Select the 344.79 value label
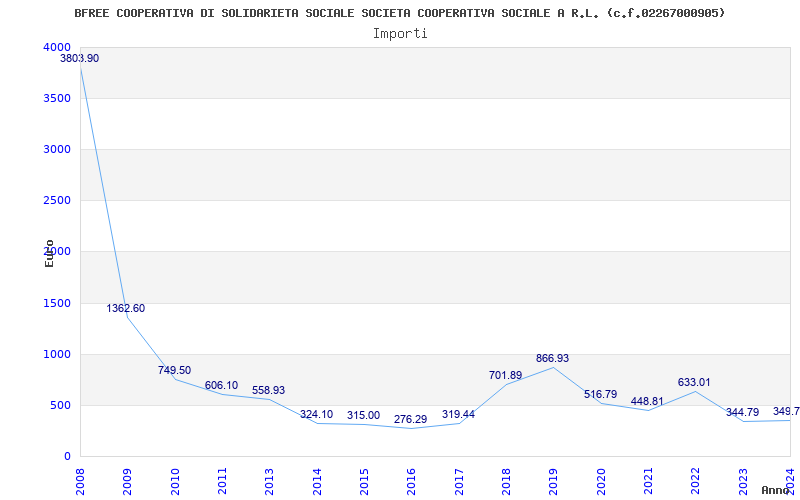 click(x=742, y=413)
